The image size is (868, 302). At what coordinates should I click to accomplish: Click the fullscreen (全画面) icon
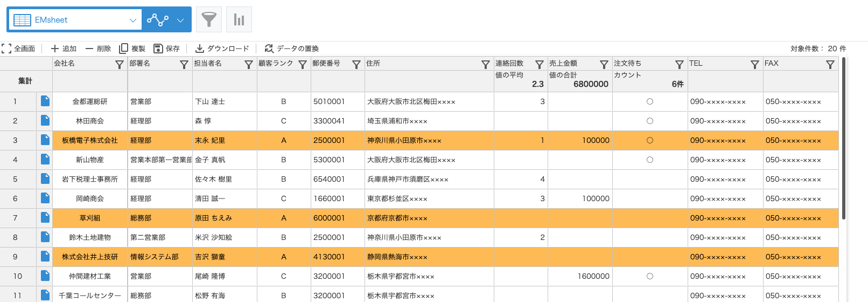6,49
